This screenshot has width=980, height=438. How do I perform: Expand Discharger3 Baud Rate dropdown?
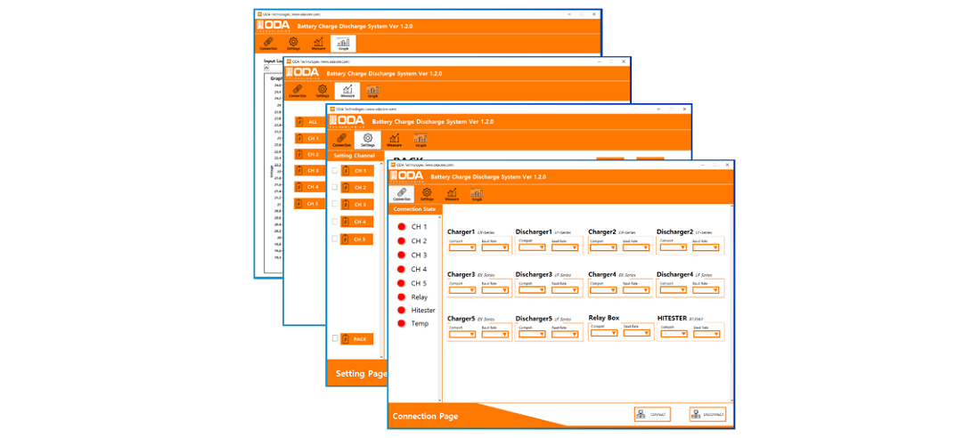[x=565, y=290]
